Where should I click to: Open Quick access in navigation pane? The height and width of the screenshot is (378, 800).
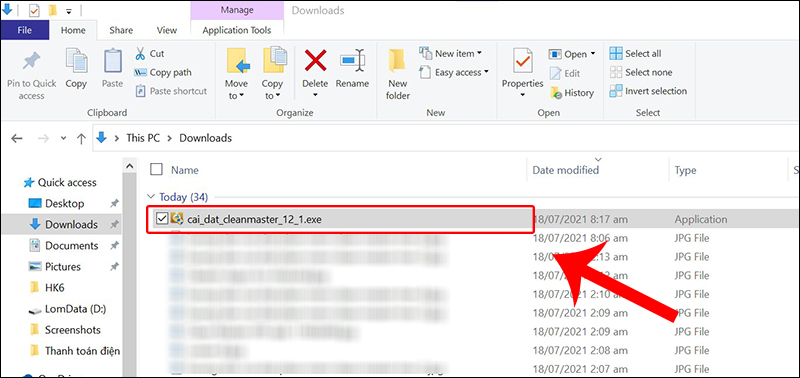67,182
